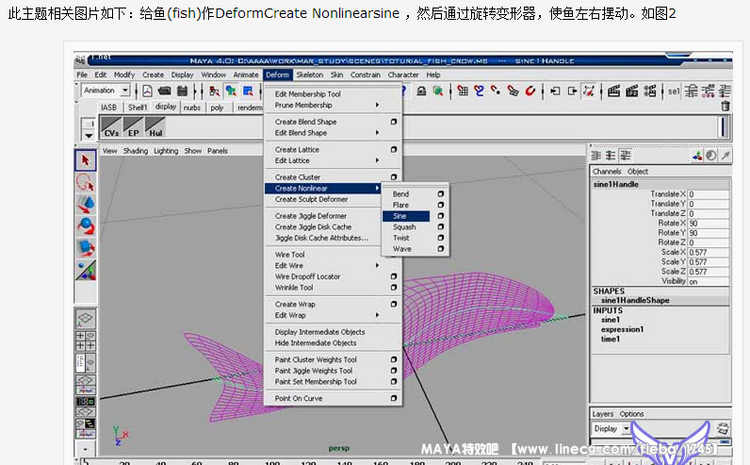Click the New Scene icon
Viewport: 750px width, 465px height.
coord(147,90)
